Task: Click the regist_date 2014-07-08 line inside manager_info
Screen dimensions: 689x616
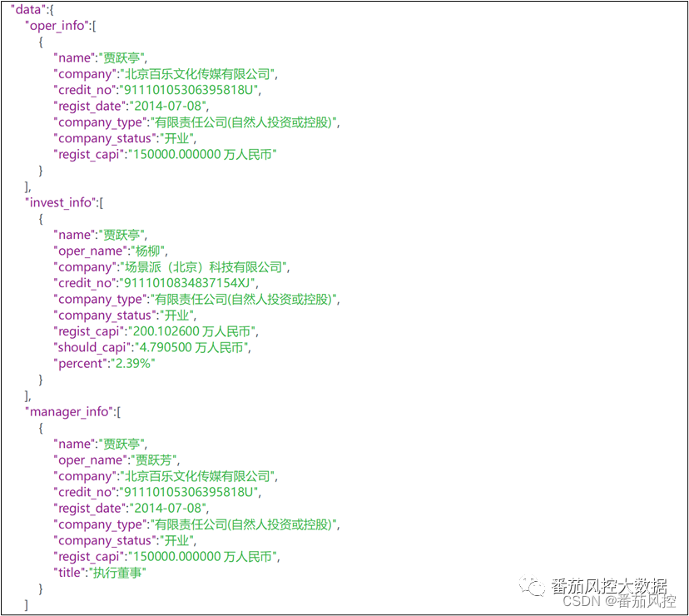Action: pyautogui.click(x=131, y=509)
